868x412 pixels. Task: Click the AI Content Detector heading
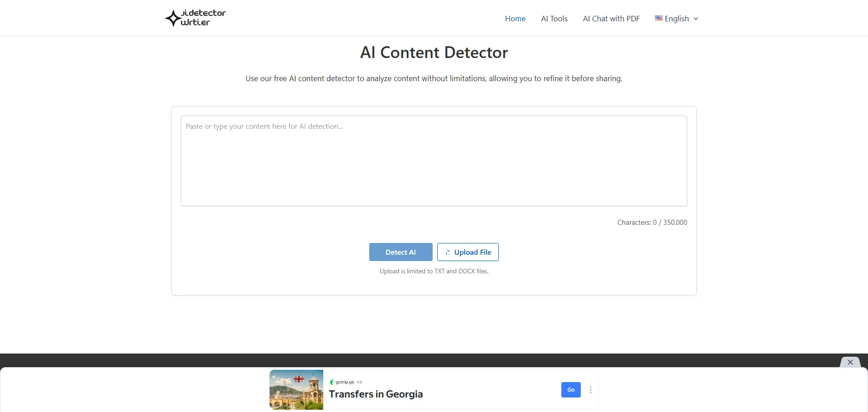[434, 53]
